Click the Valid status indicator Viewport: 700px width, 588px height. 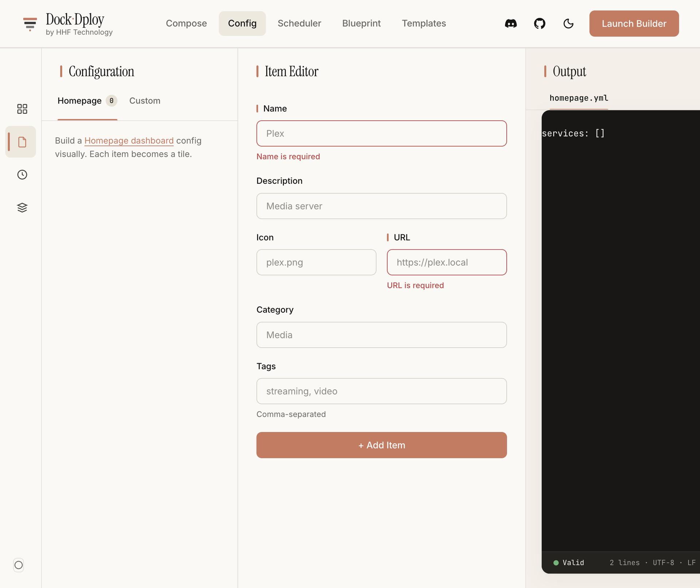(x=568, y=563)
